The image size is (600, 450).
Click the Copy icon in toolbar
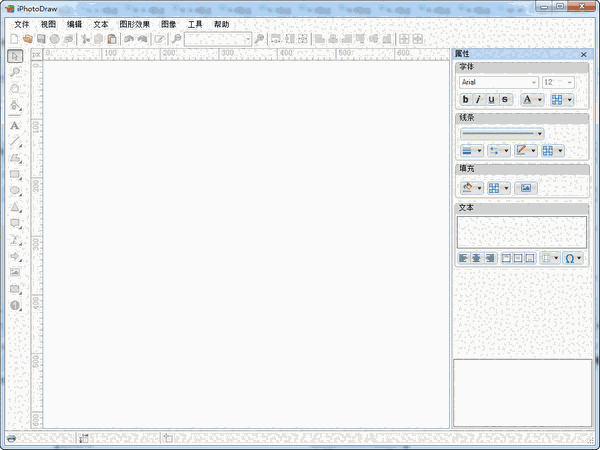[98, 39]
